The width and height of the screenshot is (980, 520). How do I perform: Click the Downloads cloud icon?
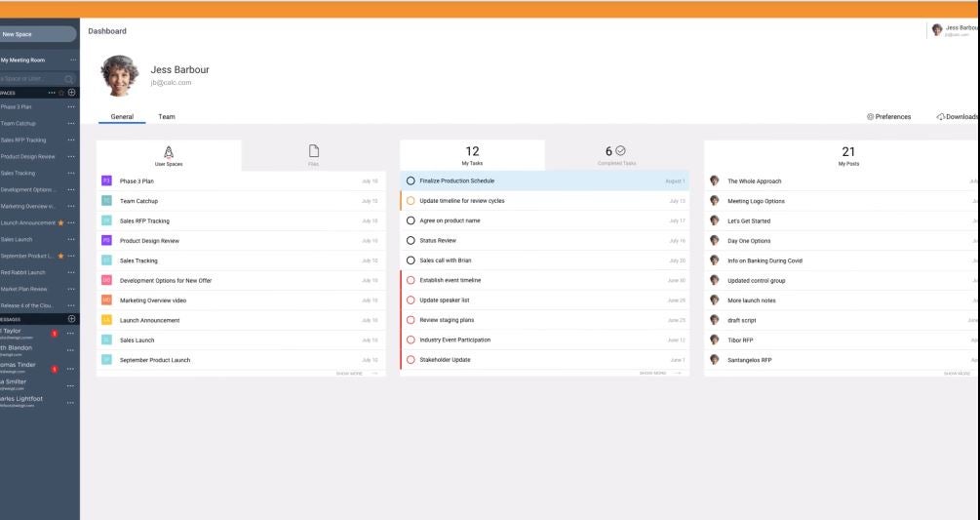coord(941,117)
